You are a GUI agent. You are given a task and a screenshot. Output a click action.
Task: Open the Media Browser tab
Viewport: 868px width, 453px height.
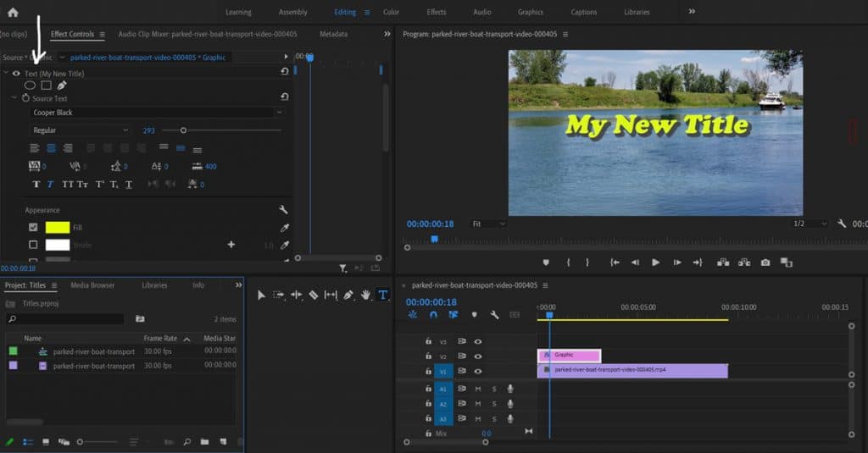pos(92,285)
